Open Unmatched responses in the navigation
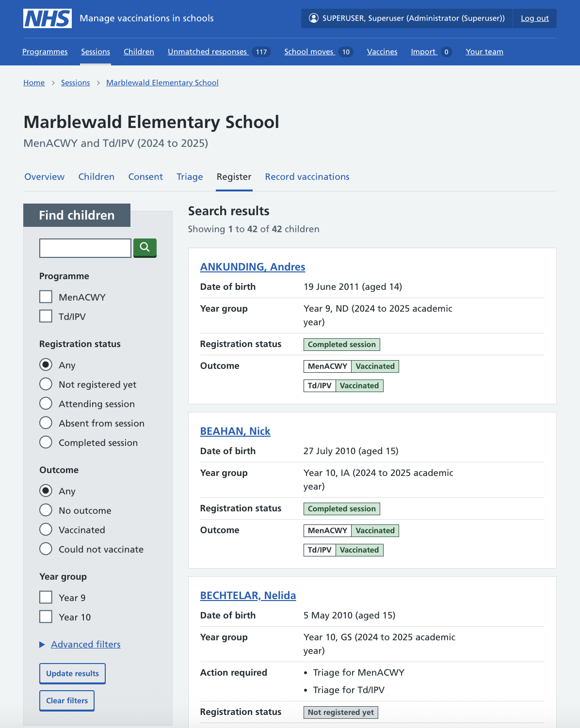580x728 pixels. coord(208,52)
